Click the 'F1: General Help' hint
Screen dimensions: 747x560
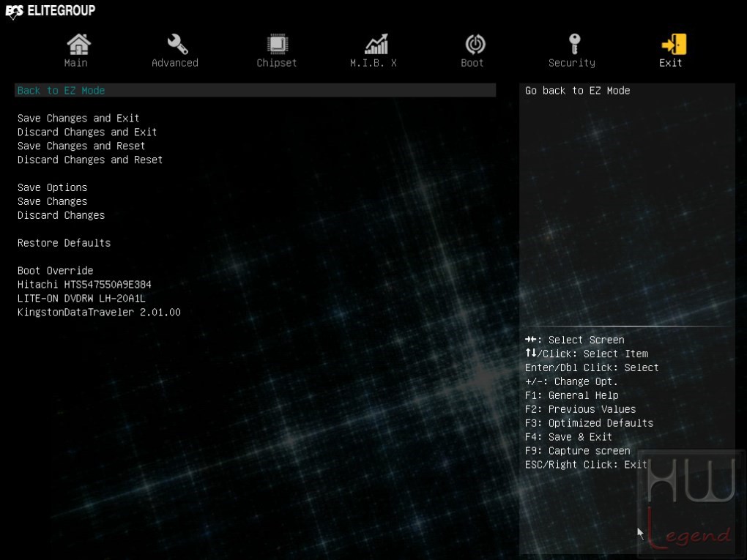point(572,395)
